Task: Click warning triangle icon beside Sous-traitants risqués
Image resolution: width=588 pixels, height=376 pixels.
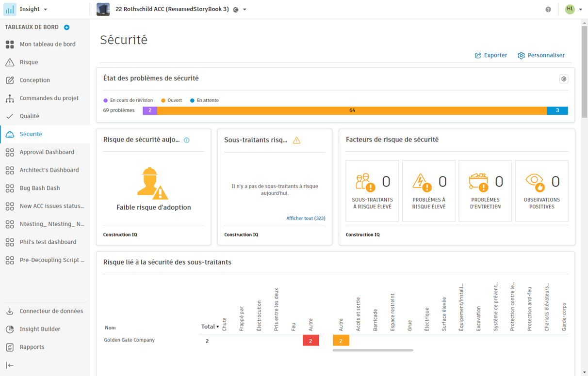Action: click(296, 141)
